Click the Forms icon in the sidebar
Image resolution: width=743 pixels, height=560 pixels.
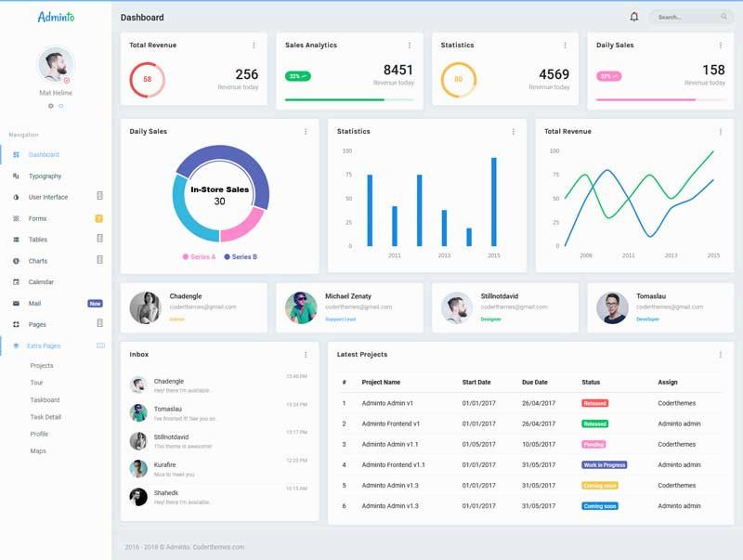pyautogui.click(x=16, y=218)
